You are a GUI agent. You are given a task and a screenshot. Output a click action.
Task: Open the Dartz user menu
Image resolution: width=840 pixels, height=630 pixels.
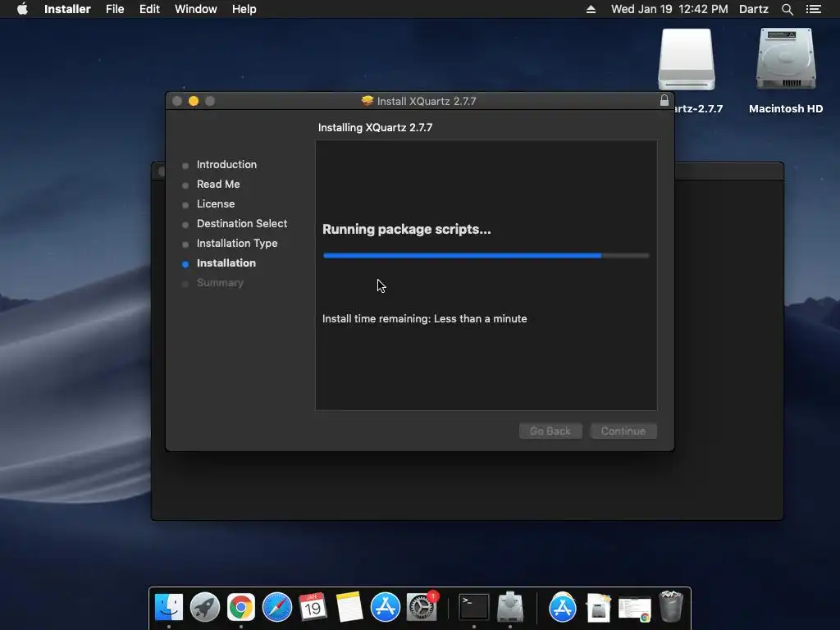(x=753, y=9)
